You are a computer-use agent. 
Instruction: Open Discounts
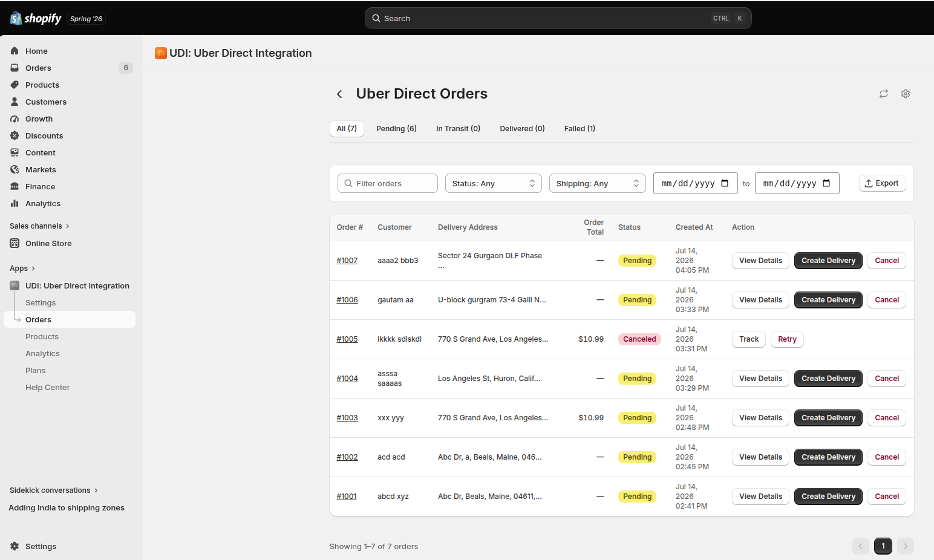(x=44, y=135)
